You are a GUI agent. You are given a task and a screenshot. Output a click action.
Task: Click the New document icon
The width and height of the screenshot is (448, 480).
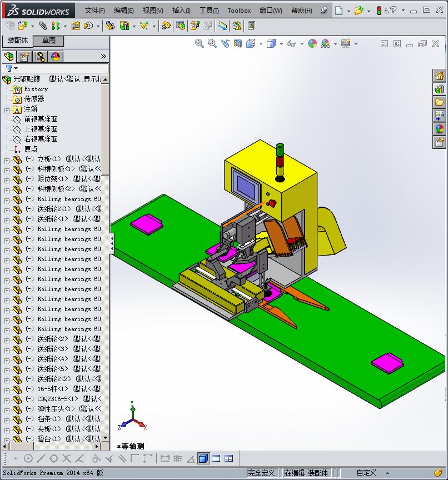pyautogui.click(x=339, y=11)
